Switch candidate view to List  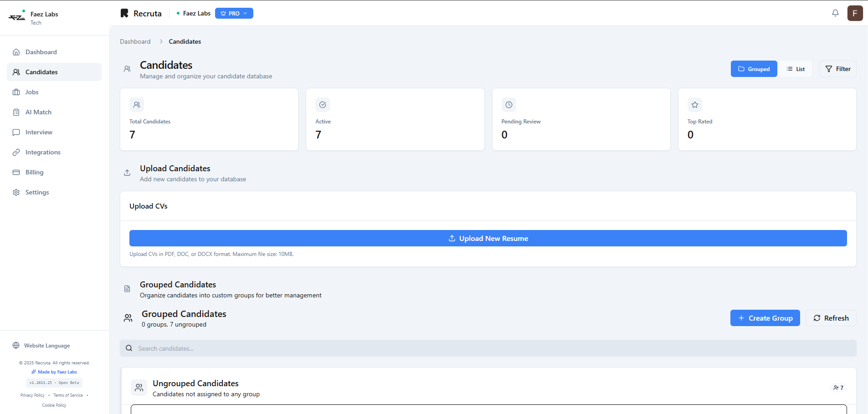[796, 69]
